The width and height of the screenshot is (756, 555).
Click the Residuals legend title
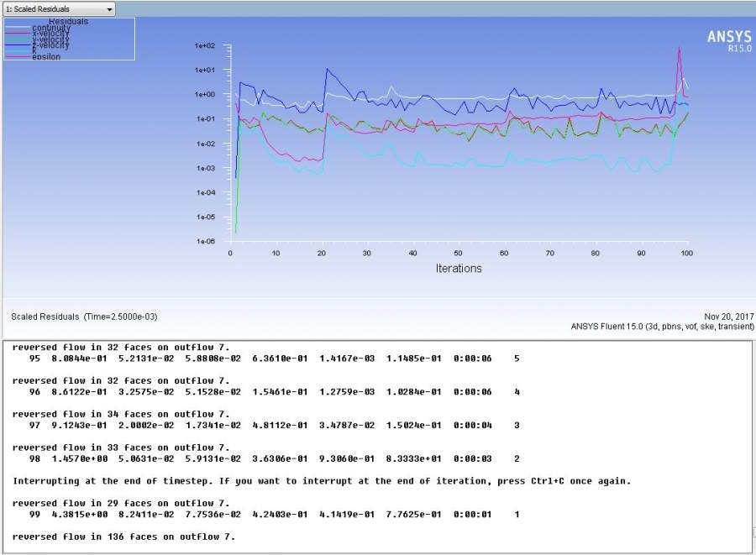click(68, 21)
